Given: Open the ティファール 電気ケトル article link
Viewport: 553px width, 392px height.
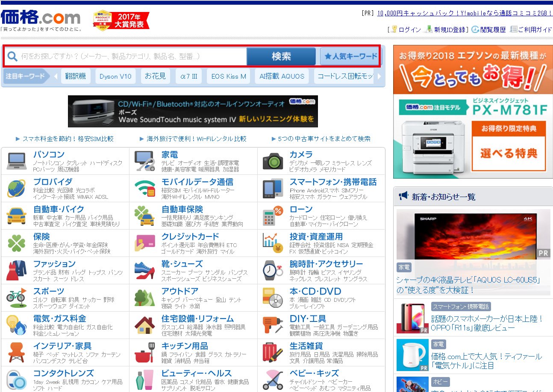Looking at the screenshot, I should coord(486,361).
